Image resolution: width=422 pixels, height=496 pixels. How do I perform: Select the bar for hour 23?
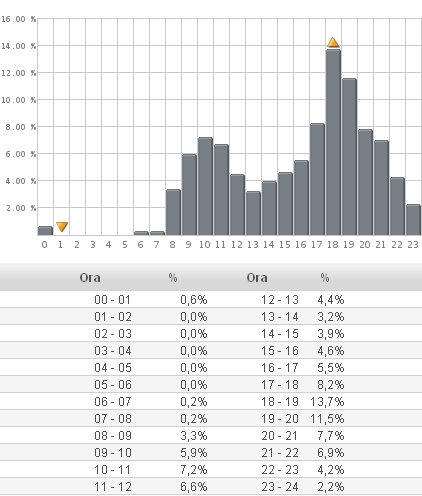pos(413,220)
